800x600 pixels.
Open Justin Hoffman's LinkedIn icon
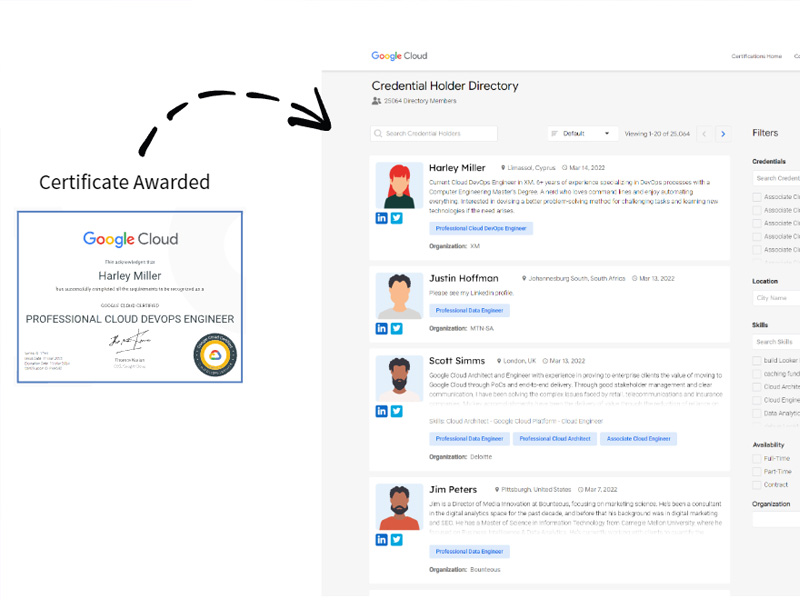382,329
